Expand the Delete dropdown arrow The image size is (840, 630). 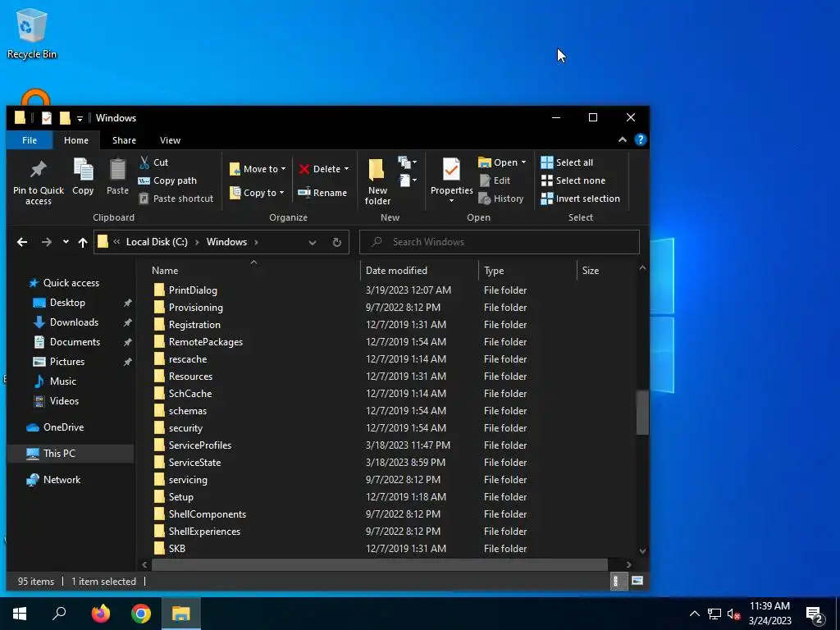347,169
